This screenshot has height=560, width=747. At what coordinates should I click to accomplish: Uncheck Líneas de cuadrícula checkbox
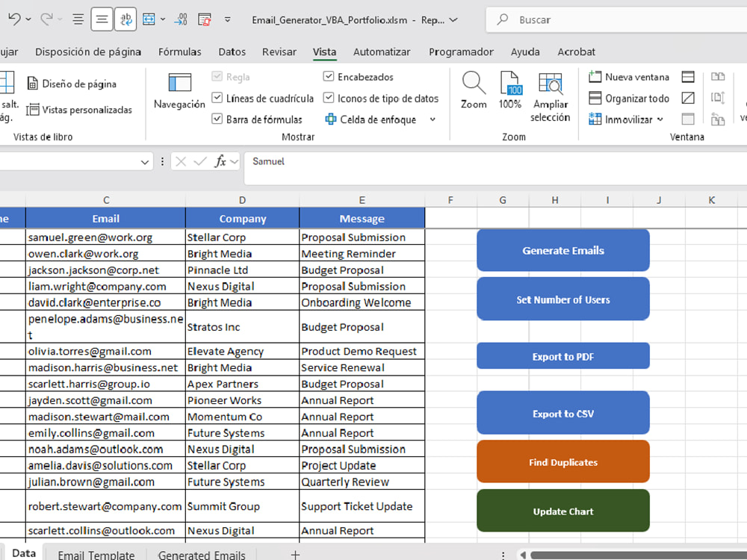(217, 98)
